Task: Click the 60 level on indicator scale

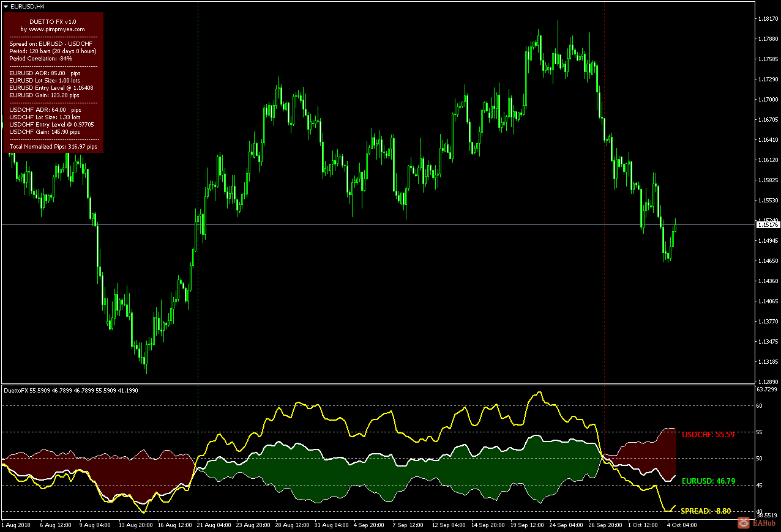Action: (760, 406)
